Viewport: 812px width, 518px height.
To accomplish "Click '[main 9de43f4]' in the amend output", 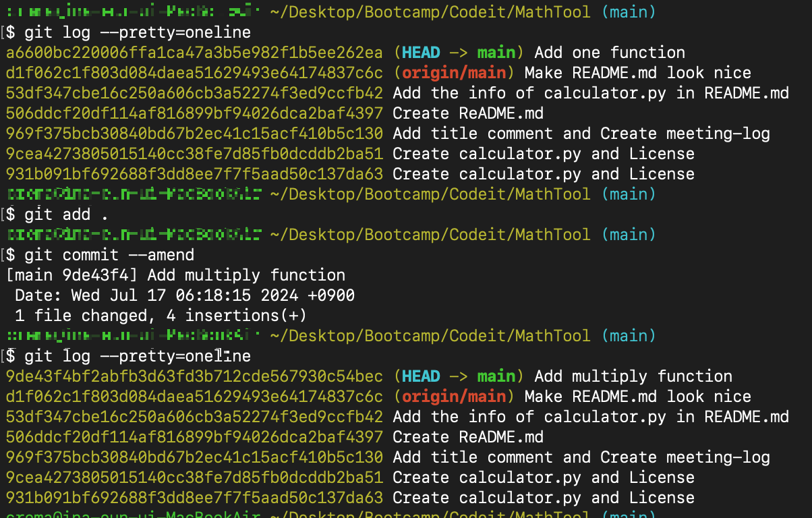I will pyautogui.click(x=72, y=275).
